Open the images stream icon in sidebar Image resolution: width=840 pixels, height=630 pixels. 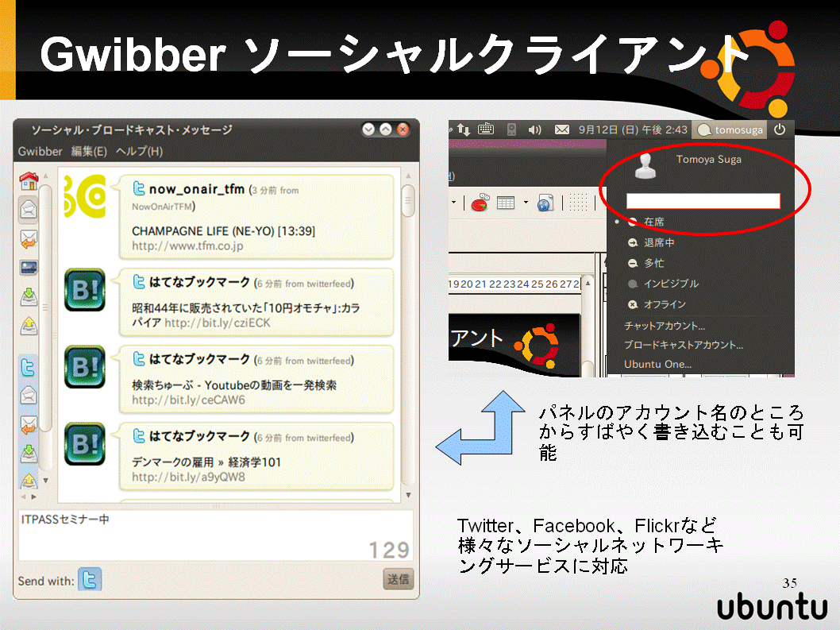29,267
